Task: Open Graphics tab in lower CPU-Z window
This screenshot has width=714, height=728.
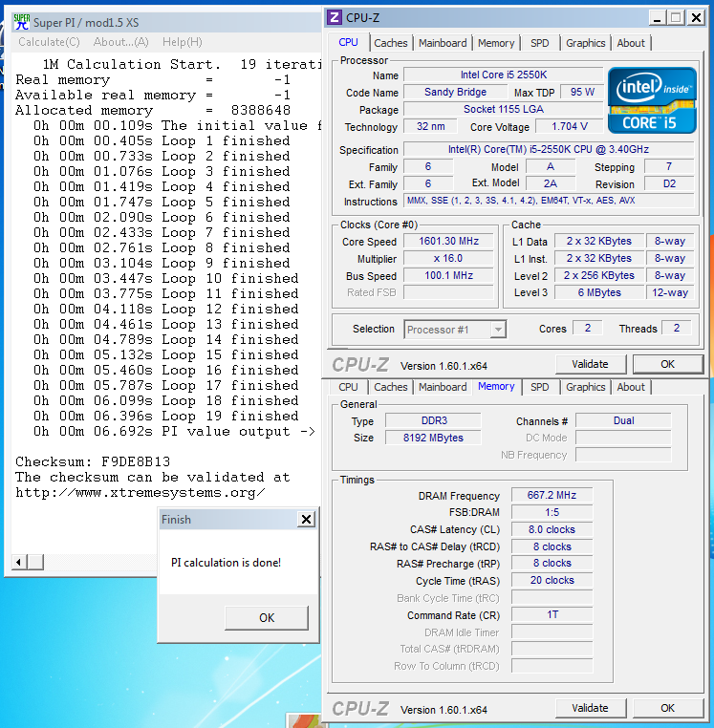Action: 585,387
